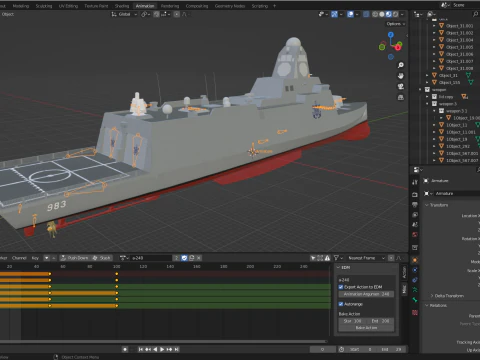The image size is (480, 360).
Task: Toggle the Only Show Selected arrow icon in dope sheet
Action: 313,258
